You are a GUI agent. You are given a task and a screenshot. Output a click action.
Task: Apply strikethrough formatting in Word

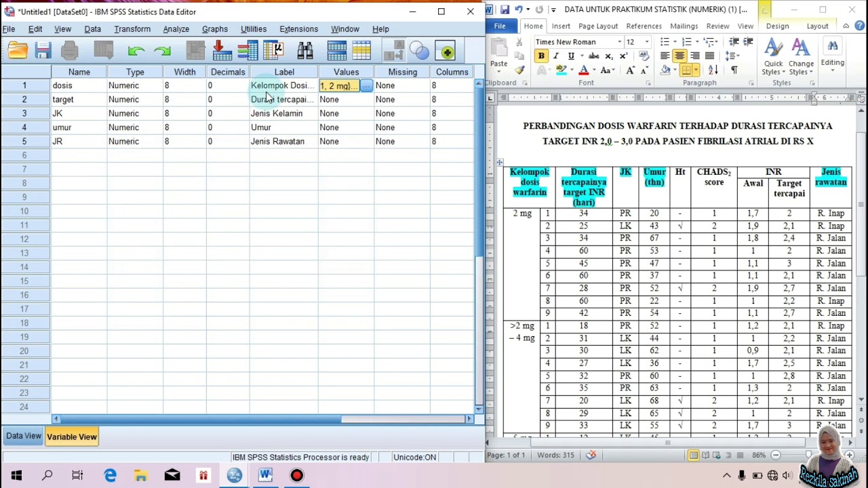593,56
